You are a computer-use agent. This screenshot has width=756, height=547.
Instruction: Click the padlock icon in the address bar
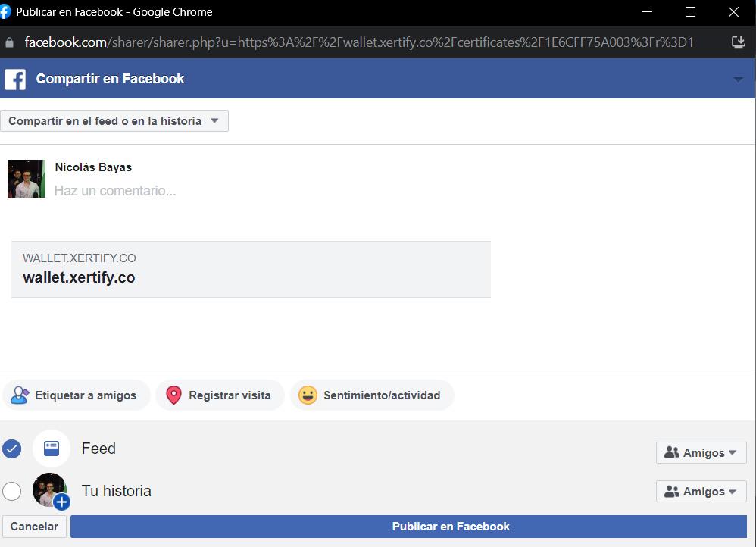coord(9,43)
